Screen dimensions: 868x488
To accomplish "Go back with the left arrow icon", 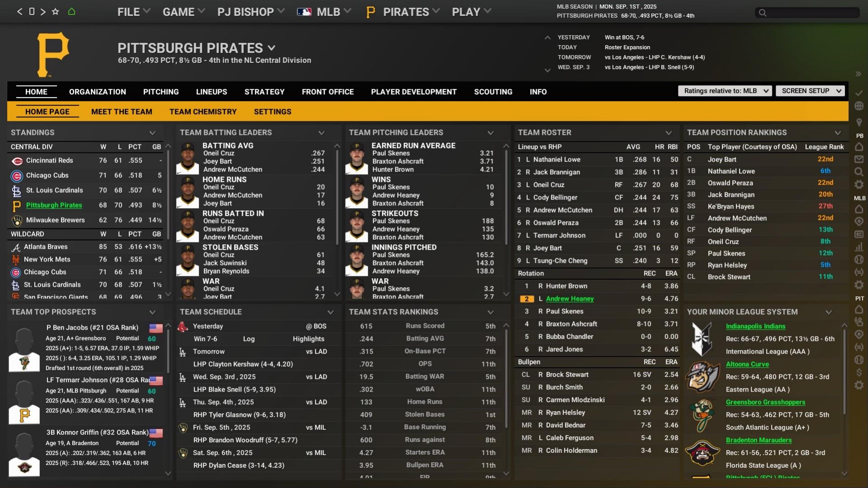I will coord(19,12).
